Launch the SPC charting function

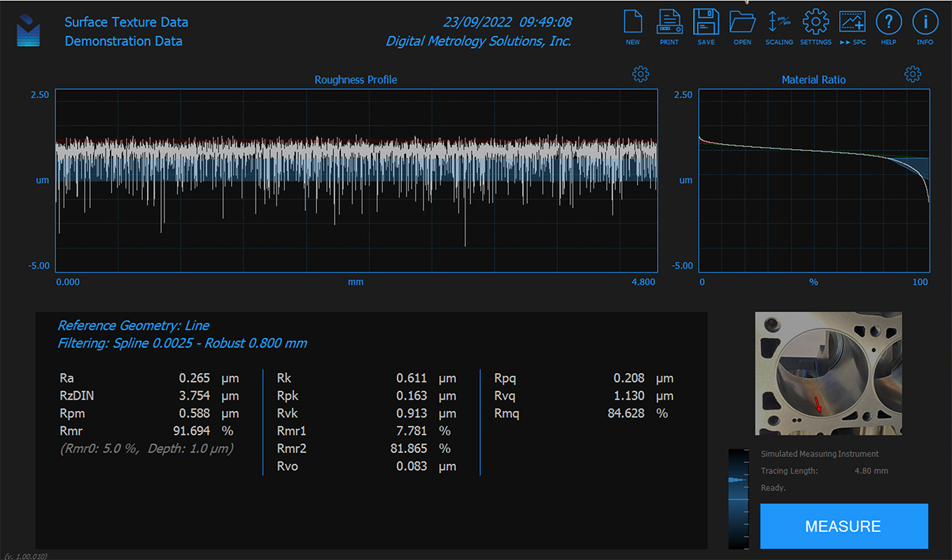click(853, 27)
